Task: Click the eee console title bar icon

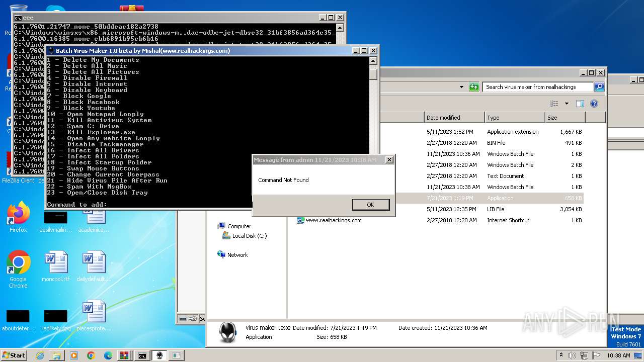Action: coord(18,18)
